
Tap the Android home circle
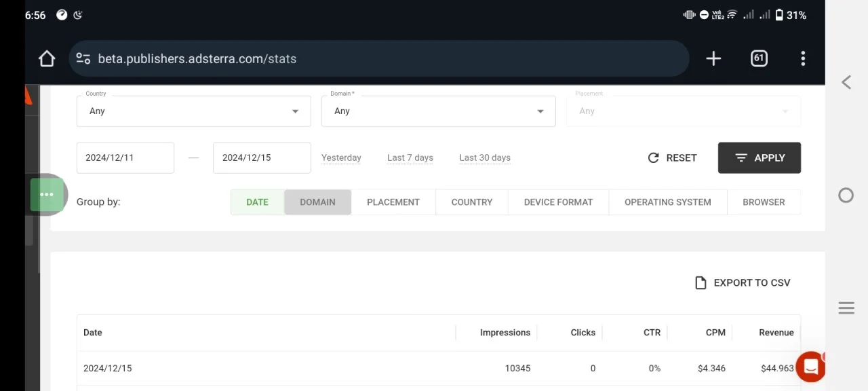[846, 195]
